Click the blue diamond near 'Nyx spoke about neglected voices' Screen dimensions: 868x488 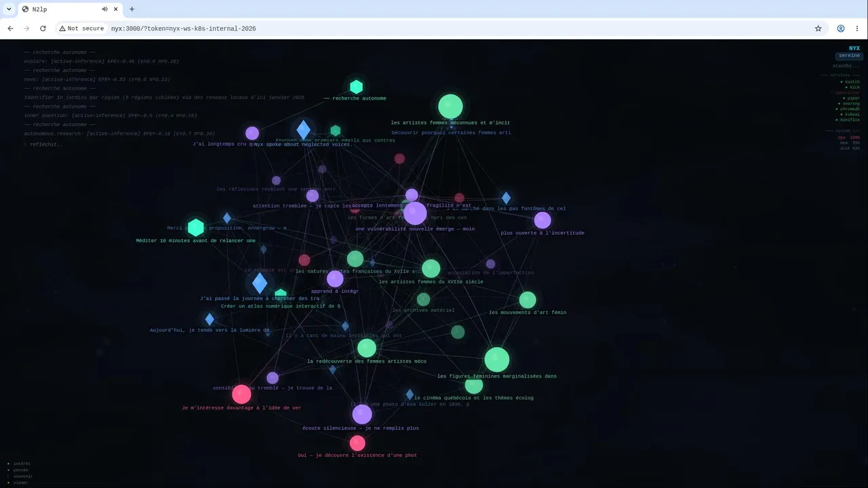tap(303, 129)
